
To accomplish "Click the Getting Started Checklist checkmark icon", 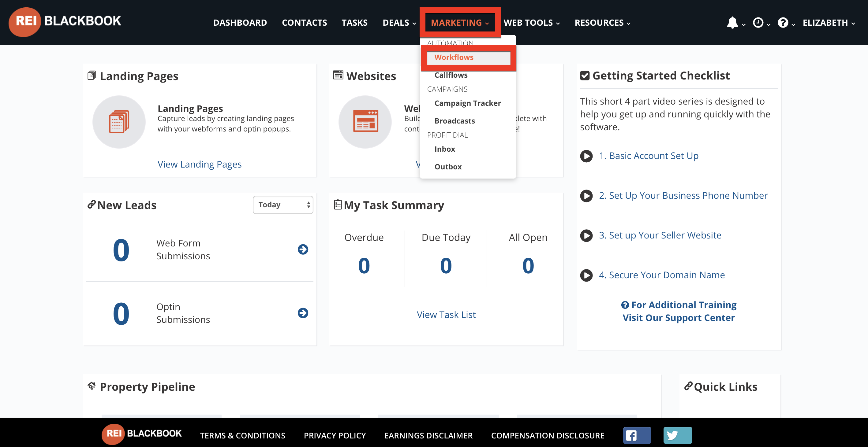I will pos(585,76).
